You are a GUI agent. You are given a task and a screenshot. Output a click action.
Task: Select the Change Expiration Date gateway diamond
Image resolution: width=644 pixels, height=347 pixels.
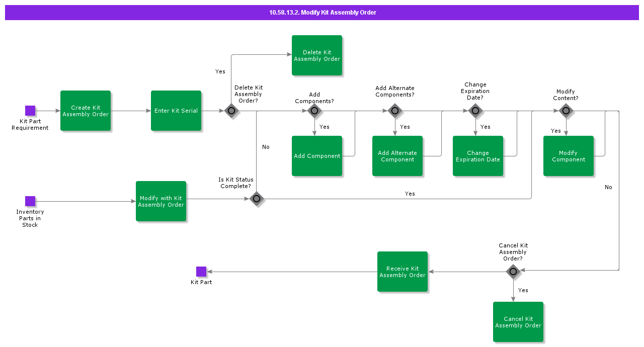click(475, 111)
